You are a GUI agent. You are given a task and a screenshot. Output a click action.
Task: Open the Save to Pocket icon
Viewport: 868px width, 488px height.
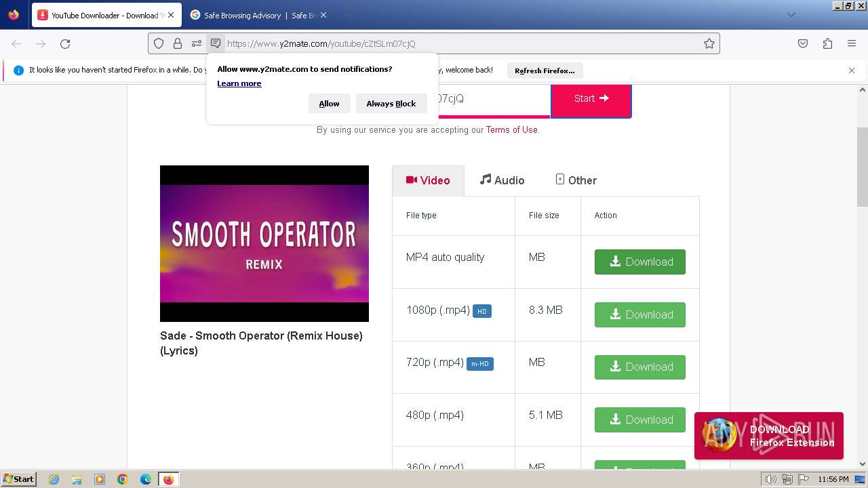803,43
